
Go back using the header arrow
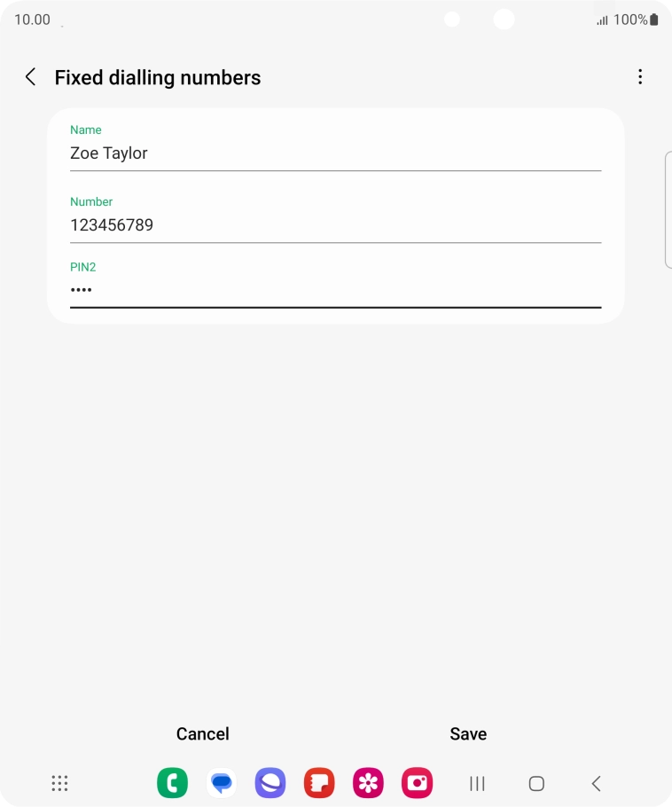tap(30, 77)
